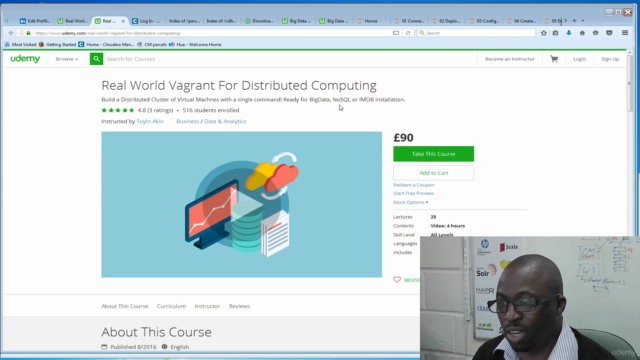
Task: Open Home - Cloudera Manager bookmark
Action: coord(106,44)
